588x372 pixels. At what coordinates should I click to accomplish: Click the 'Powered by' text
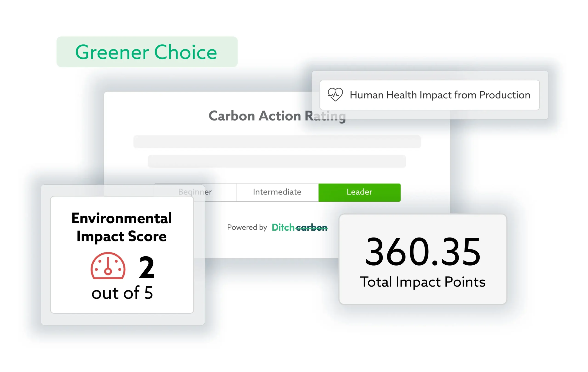click(x=247, y=227)
